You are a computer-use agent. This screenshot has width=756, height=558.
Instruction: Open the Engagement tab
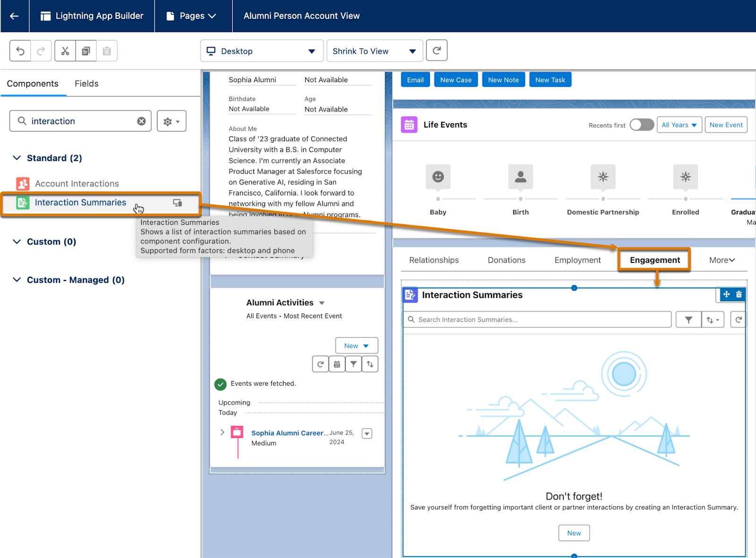tap(655, 260)
